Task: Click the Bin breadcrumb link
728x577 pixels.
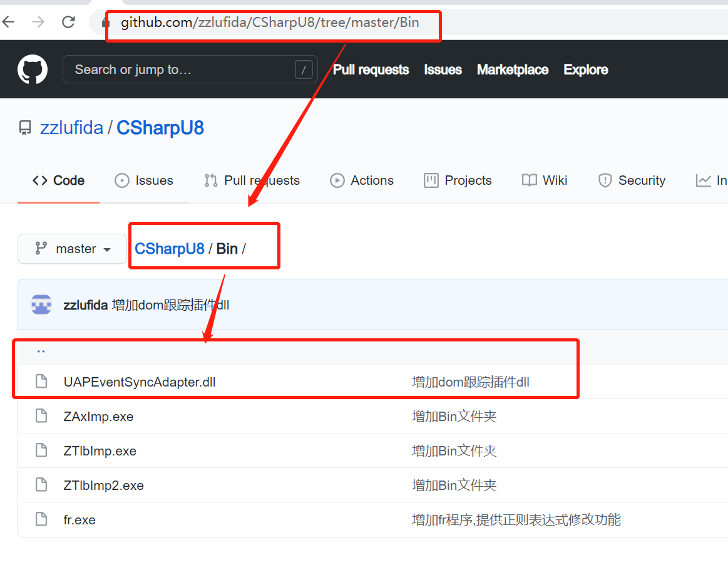Action: (227, 249)
